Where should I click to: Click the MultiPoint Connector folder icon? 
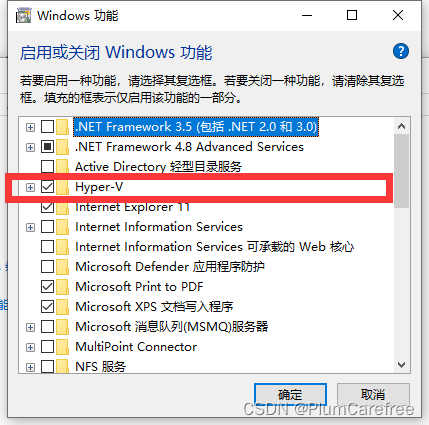click(63, 347)
